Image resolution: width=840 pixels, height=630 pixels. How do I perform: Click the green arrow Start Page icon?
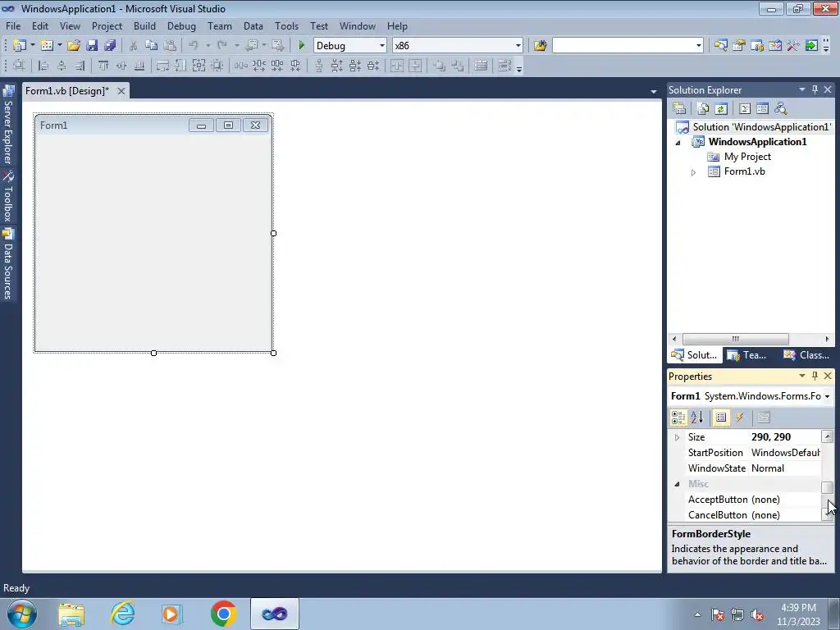click(x=811, y=46)
